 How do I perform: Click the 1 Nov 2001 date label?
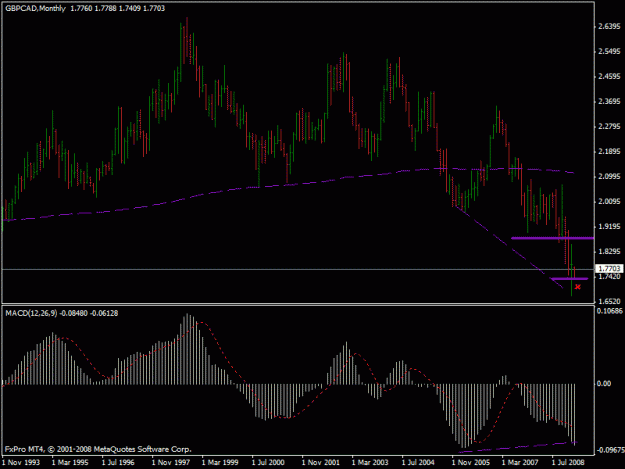(x=321, y=462)
